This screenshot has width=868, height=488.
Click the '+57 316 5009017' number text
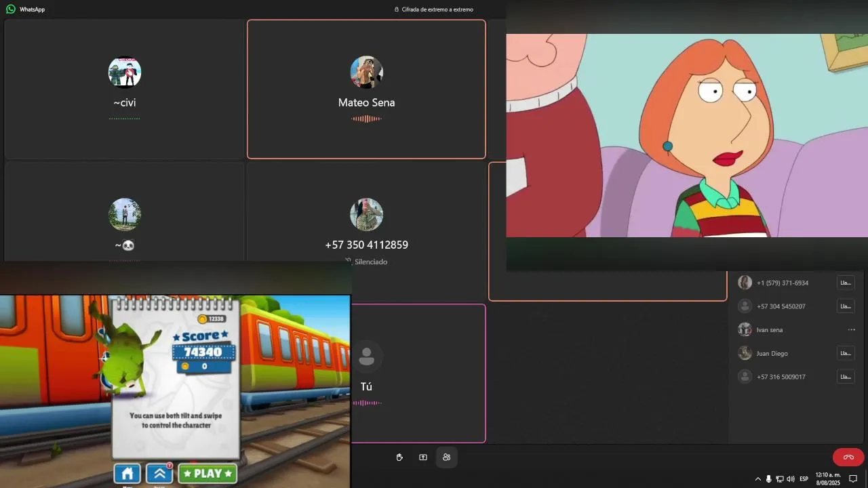tap(781, 377)
